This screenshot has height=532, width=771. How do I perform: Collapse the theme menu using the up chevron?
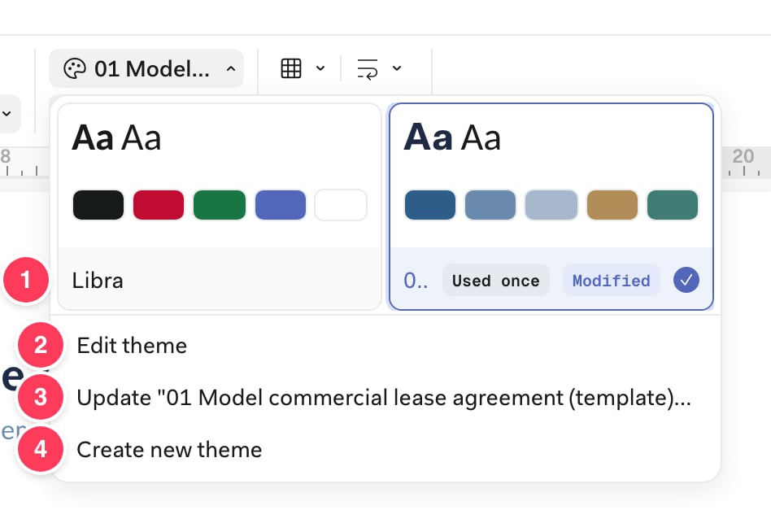[x=231, y=69]
